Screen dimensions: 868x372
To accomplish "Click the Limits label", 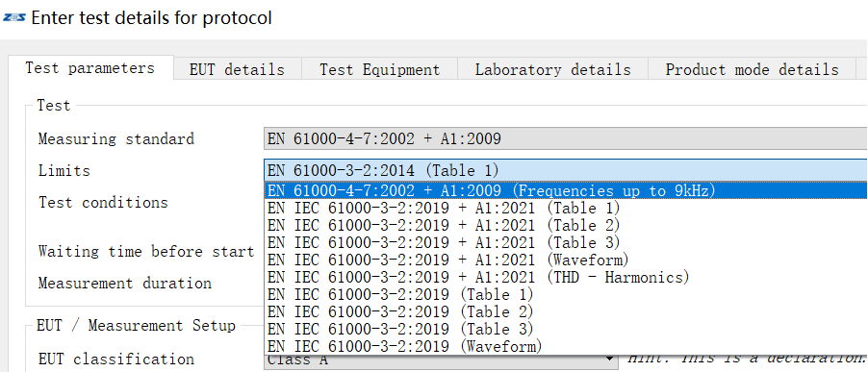I will coord(64,170).
